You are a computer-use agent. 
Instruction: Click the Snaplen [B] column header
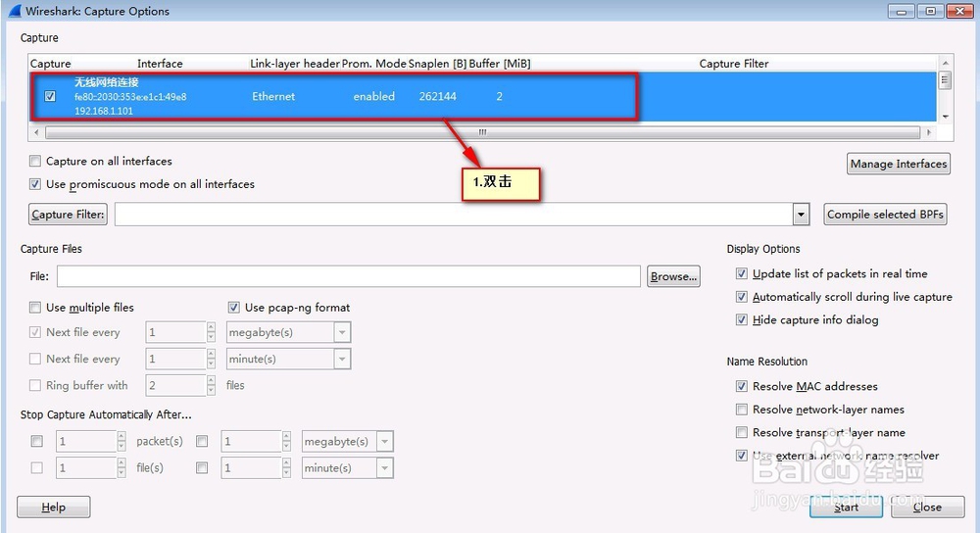coord(437,64)
